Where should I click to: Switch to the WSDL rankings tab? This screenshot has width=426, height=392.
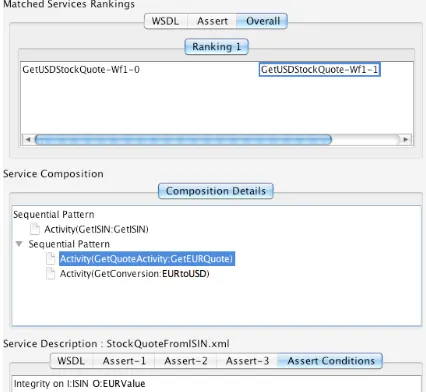[166, 21]
